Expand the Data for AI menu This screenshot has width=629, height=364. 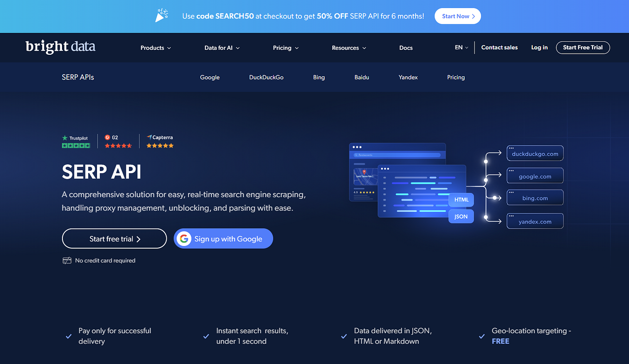coord(222,48)
